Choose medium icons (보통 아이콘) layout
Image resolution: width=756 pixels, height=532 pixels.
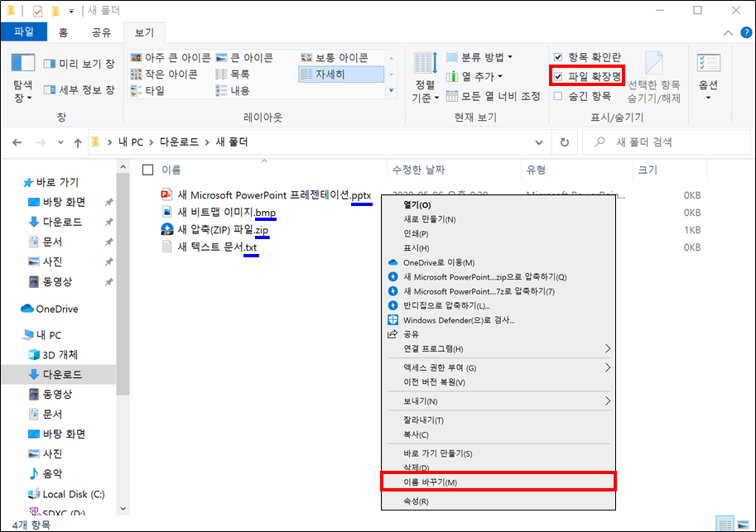(x=335, y=58)
